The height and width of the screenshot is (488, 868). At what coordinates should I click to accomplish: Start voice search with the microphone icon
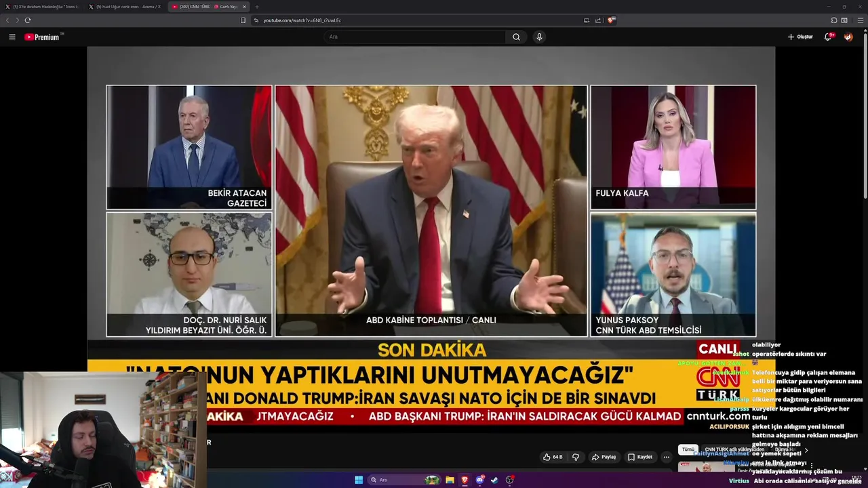click(539, 37)
